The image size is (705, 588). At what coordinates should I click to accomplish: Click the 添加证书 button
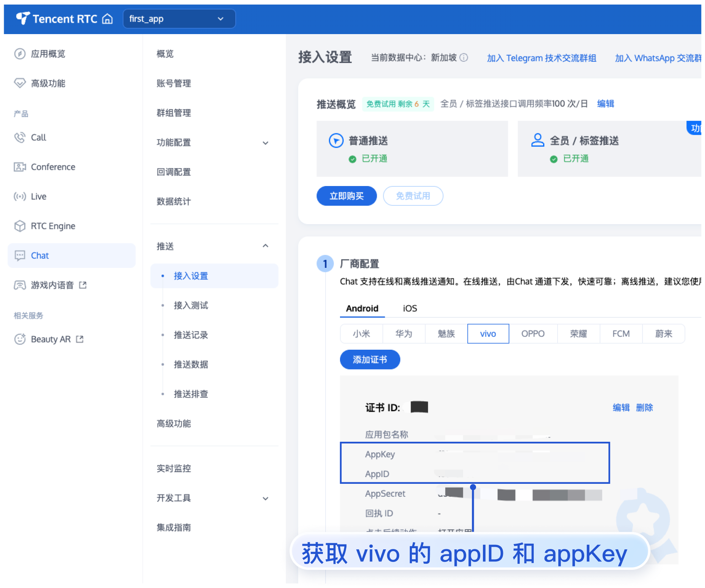point(370,360)
